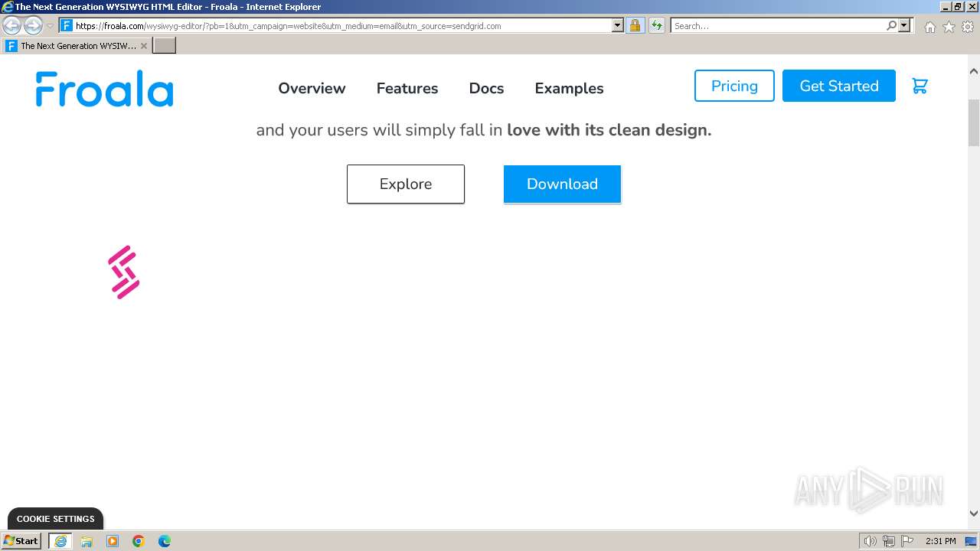Screen dimensions: 980x551
Task: Click the Froala logo
Action: tap(104, 89)
